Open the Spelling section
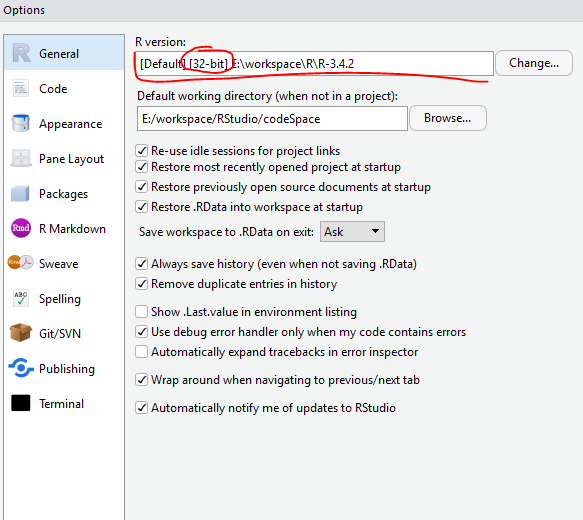The image size is (583, 520). click(64, 298)
